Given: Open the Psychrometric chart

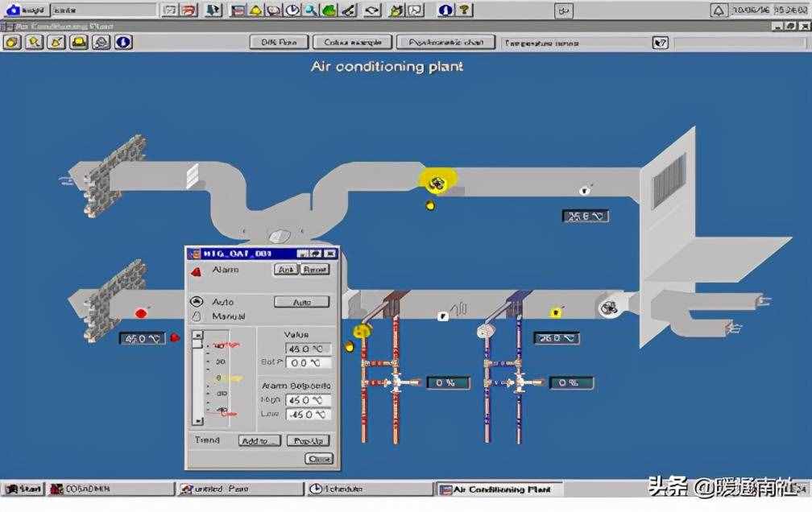Looking at the screenshot, I should click(445, 42).
